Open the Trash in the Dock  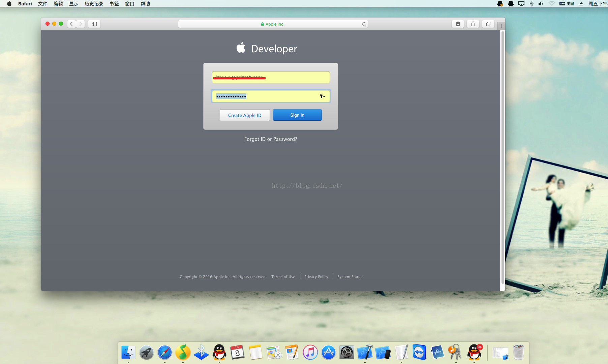click(518, 353)
